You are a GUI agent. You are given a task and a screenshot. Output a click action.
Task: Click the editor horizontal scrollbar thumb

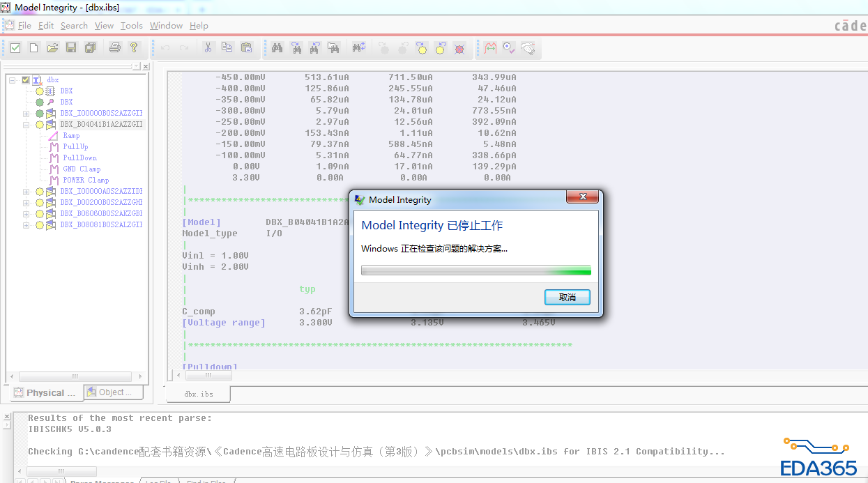pos(210,376)
